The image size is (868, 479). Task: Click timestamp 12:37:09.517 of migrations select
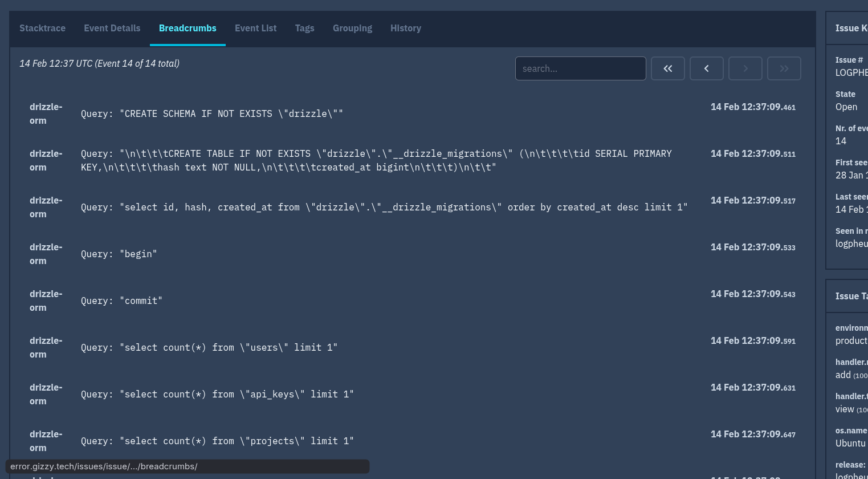752,201
